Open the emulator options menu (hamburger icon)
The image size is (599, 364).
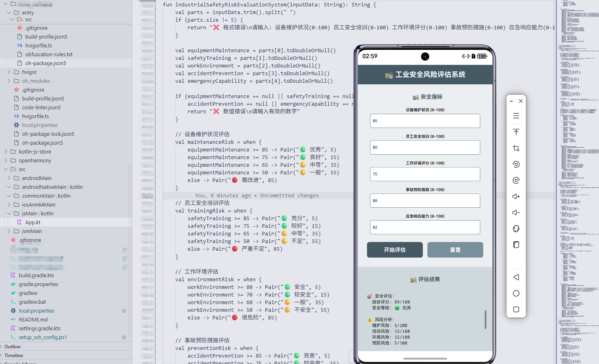point(516,116)
